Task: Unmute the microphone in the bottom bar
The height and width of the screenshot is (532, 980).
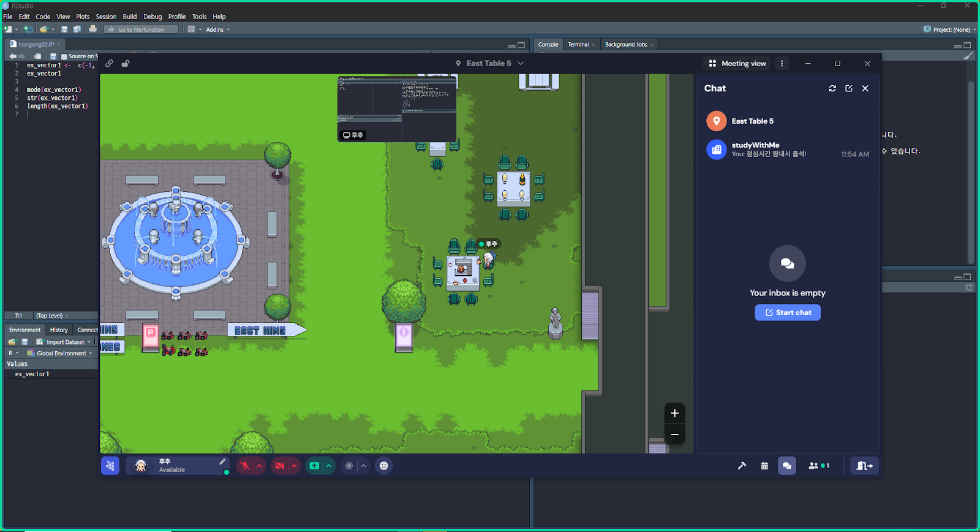Action: coord(245,466)
